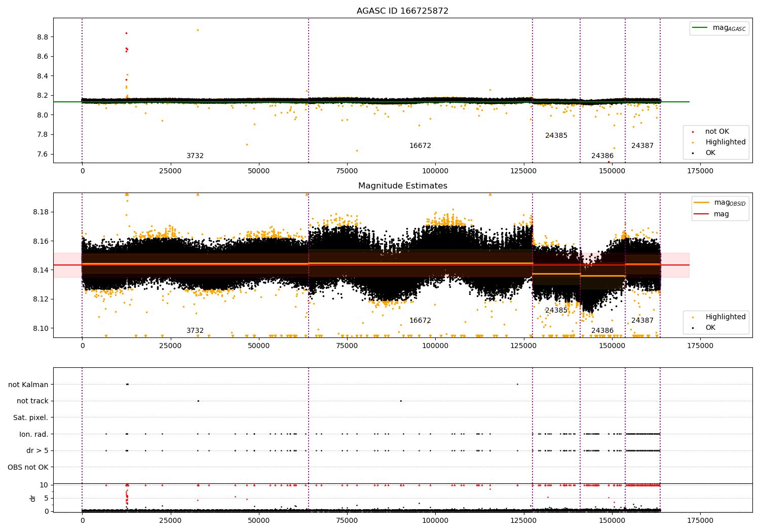Click OBSID label 16672 in the top plot
Image resolution: width=760 pixels, height=532 pixels.
tap(420, 146)
